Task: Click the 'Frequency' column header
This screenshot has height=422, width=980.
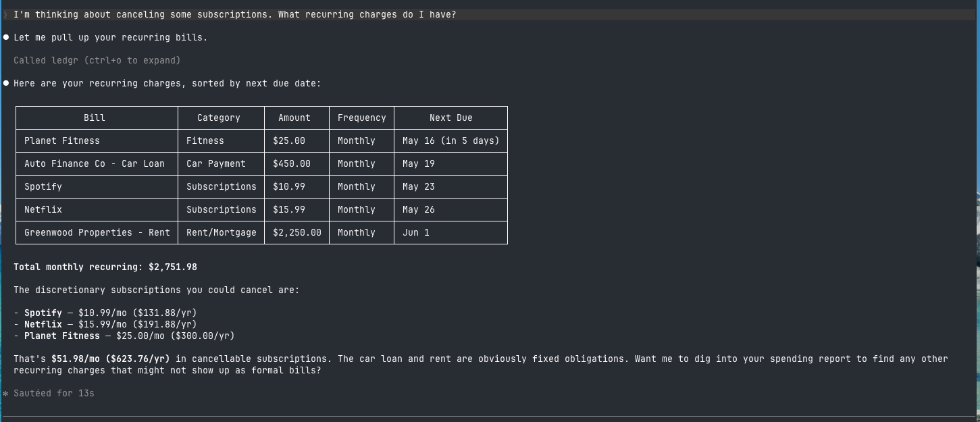Action: tap(362, 117)
